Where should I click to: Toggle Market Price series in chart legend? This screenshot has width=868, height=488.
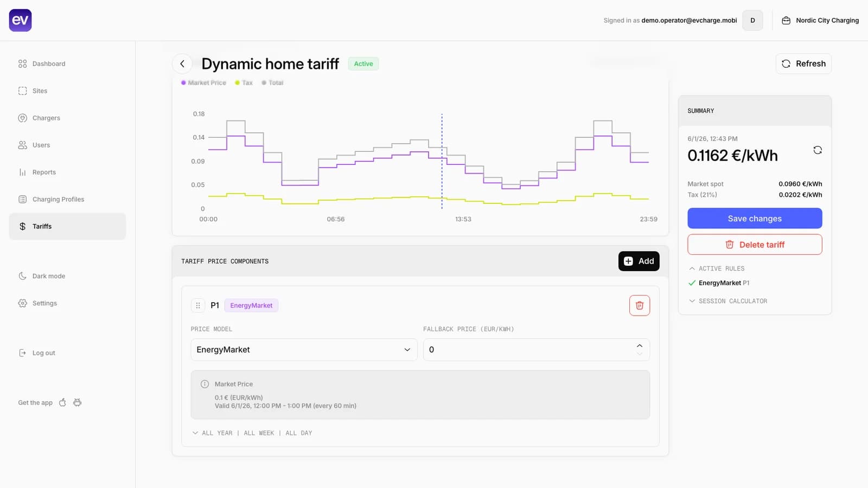(x=203, y=83)
